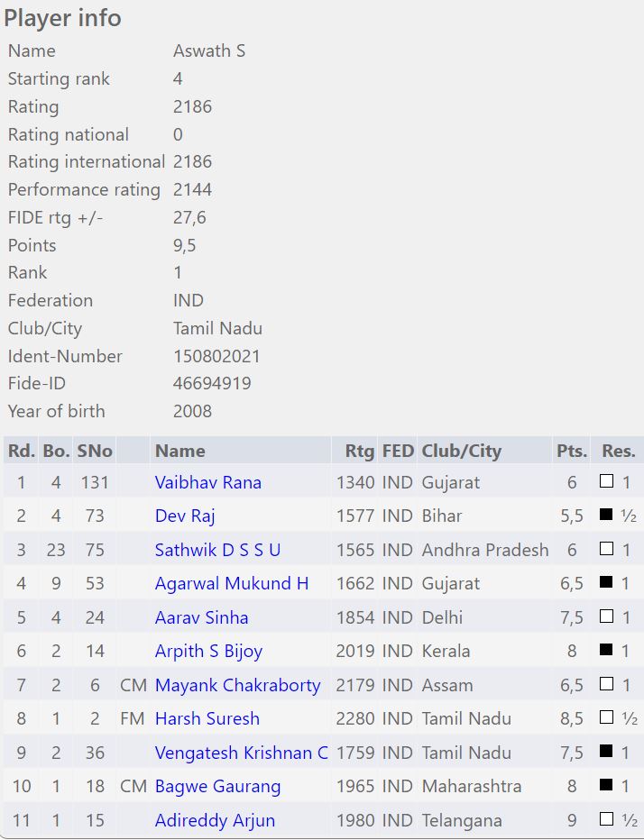Click the Fide-ID number 46694919
This screenshot has width=644, height=840.
(x=212, y=383)
